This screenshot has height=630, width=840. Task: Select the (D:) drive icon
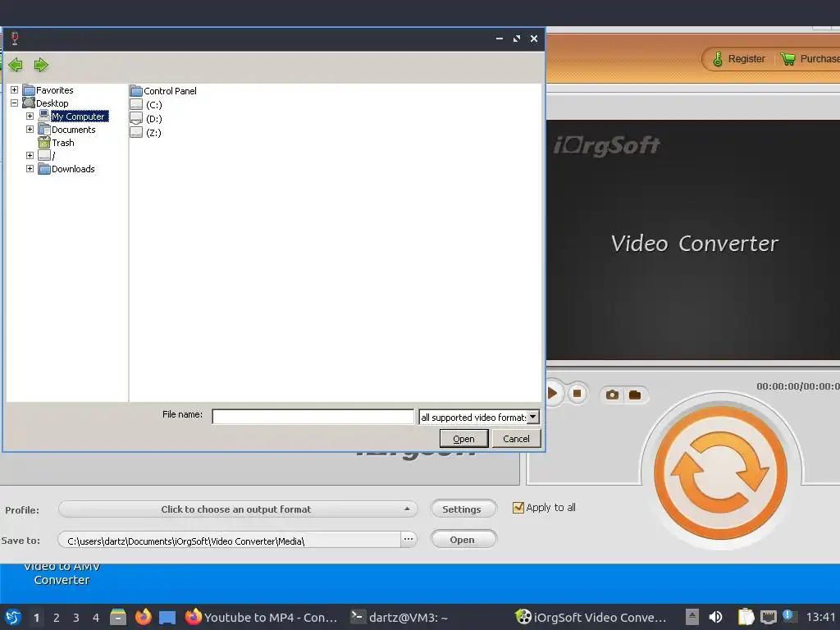click(136, 119)
